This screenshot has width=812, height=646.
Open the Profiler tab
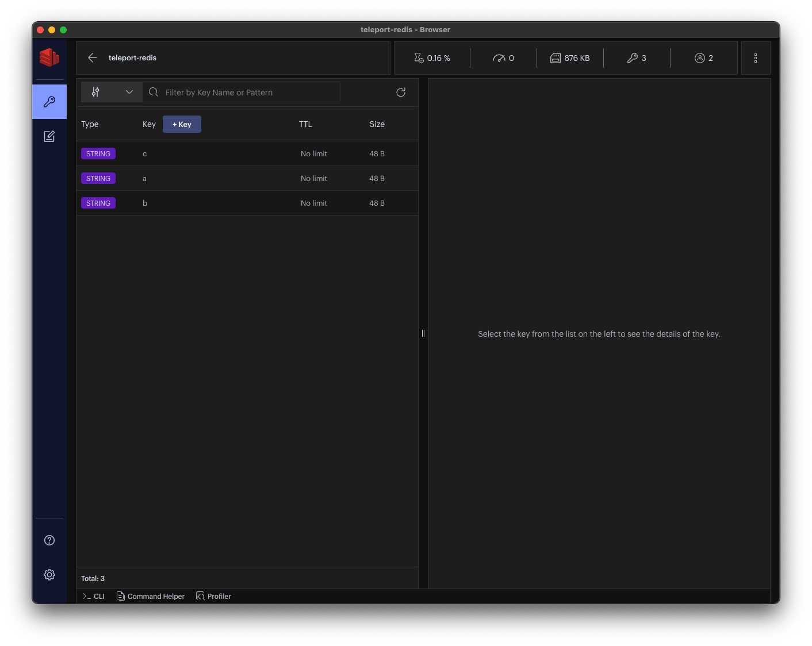click(213, 596)
